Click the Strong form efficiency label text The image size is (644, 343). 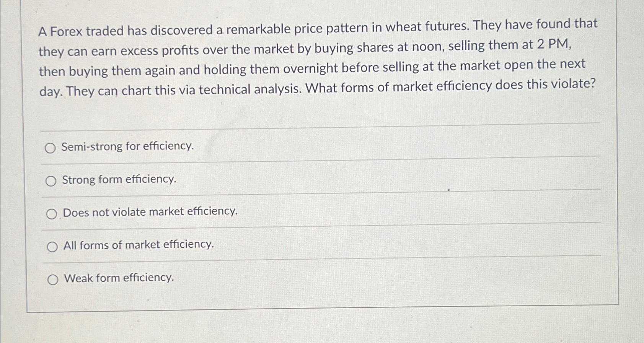click(119, 179)
